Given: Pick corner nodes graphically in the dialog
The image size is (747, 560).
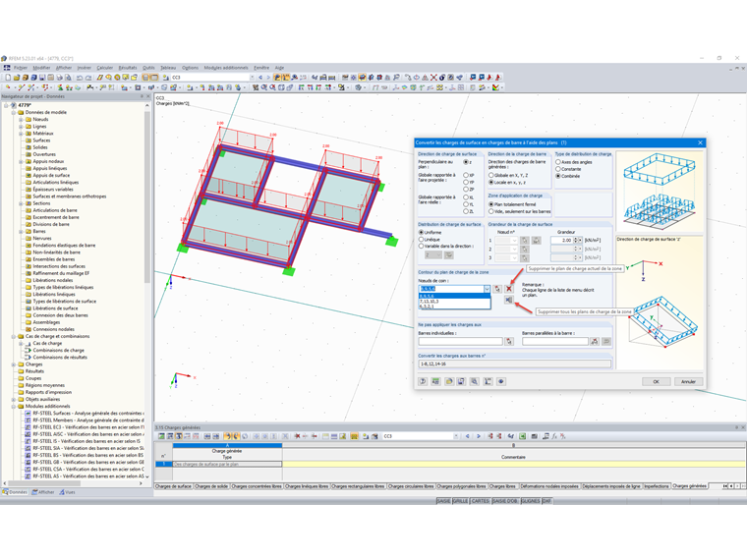Looking at the screenshot, I should click(497, 289).
